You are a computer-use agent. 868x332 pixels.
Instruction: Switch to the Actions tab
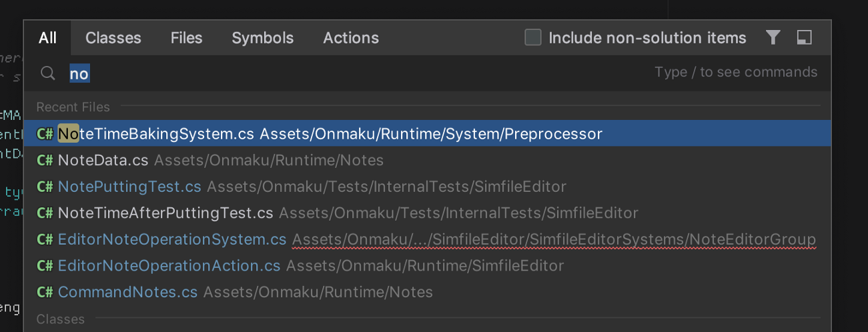(351, 38)
